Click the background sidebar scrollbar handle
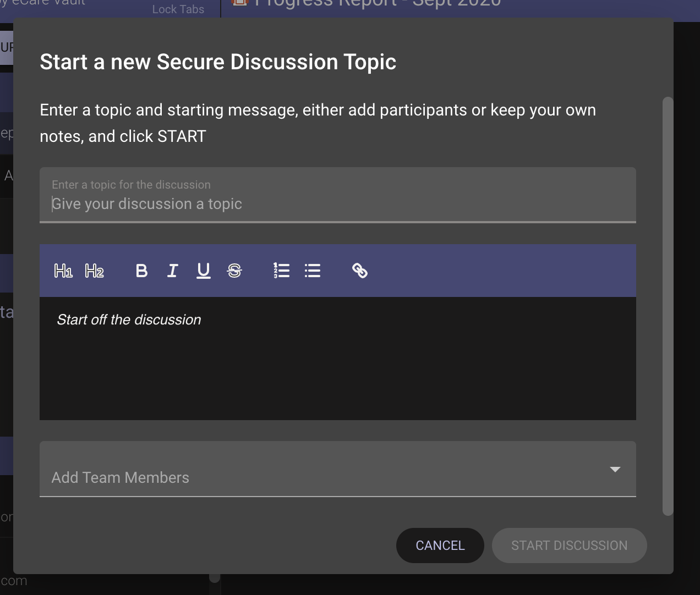700x595 pixels. (x=215, y=577)
